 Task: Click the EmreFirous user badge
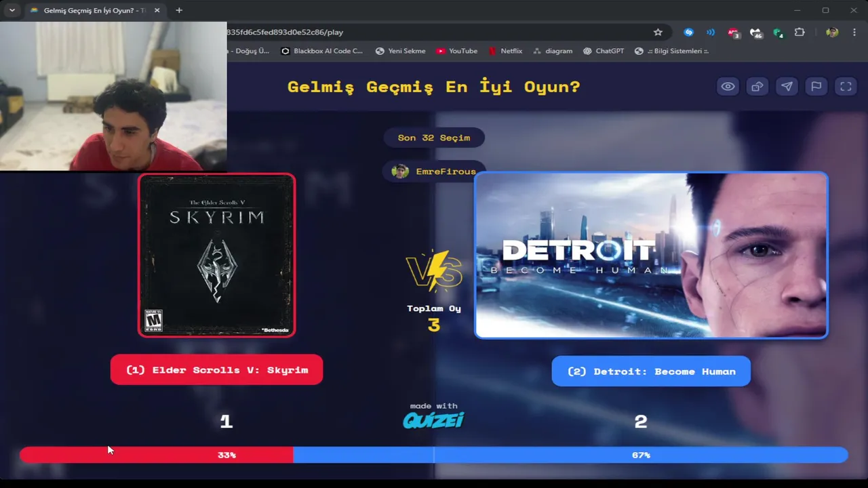(x=434, y=171)
